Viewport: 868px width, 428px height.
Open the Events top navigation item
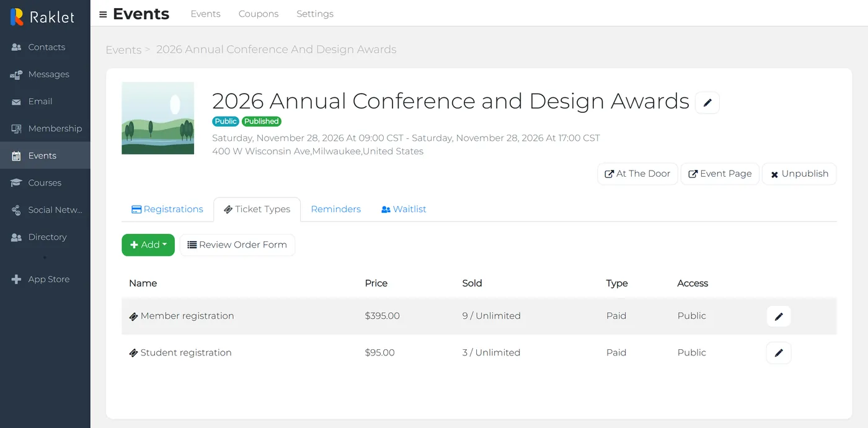[205, 14]
